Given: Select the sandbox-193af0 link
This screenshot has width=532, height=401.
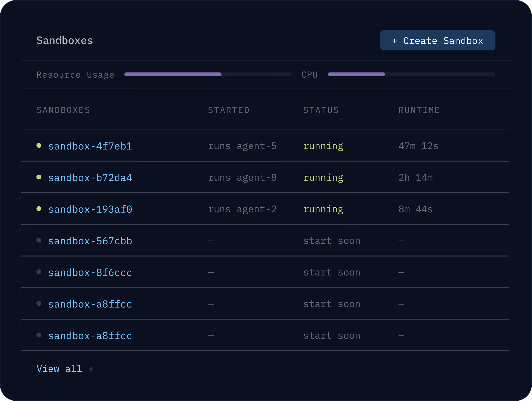Looking at the screenshot, I should pyautogui.click(x=90, y=209).
